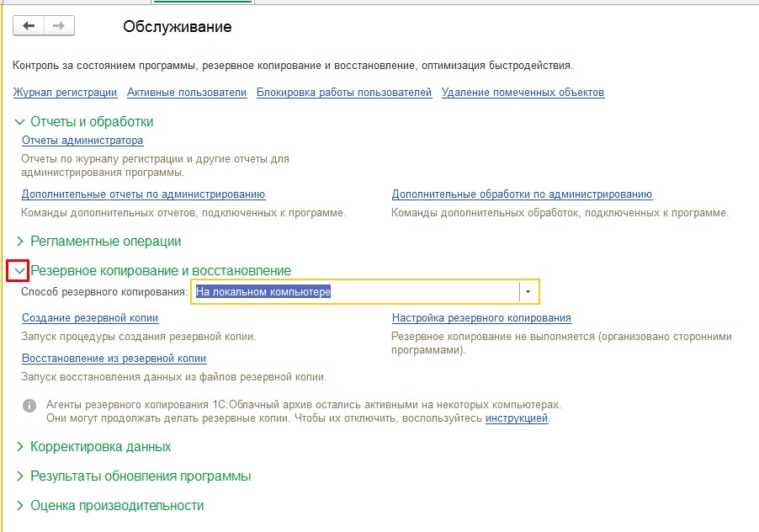This screenshot has width=759, height=532.
Task: Click the info icon beside backup agents notice
Action: pyautogui.click(x=29, y=405)
